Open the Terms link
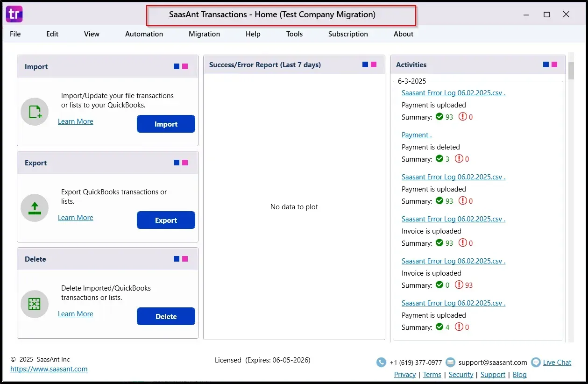 [x=432, y=375]
